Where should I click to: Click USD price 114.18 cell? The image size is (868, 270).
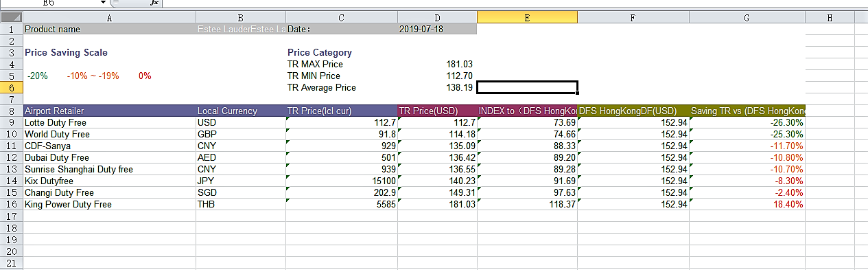point(437,134)
